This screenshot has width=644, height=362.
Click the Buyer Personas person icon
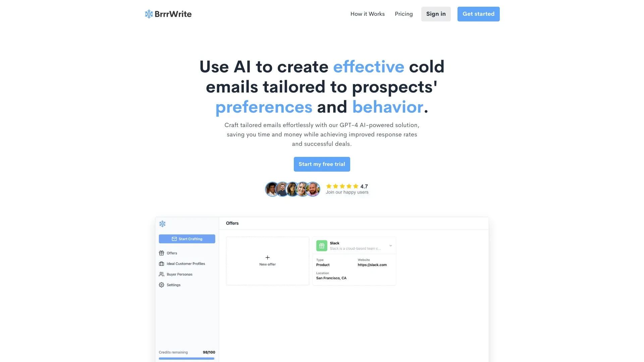pyautogui.click(x=161, y=274)
